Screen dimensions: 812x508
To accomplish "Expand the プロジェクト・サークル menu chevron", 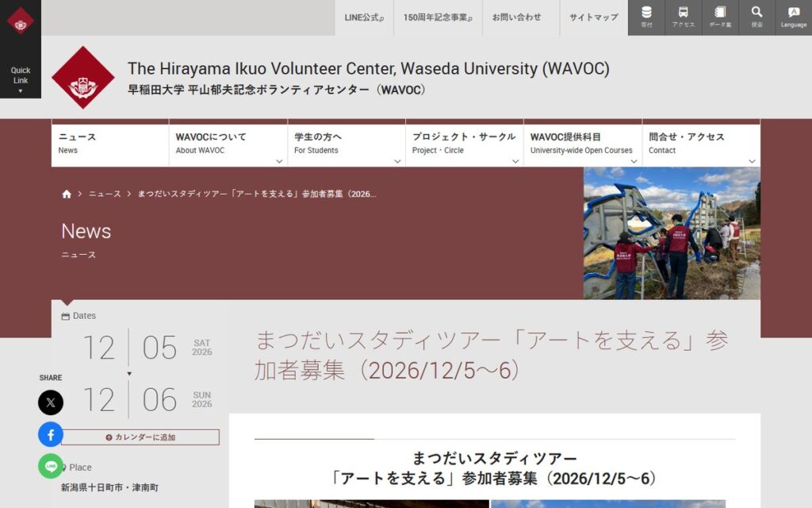I will pos(515,161).
